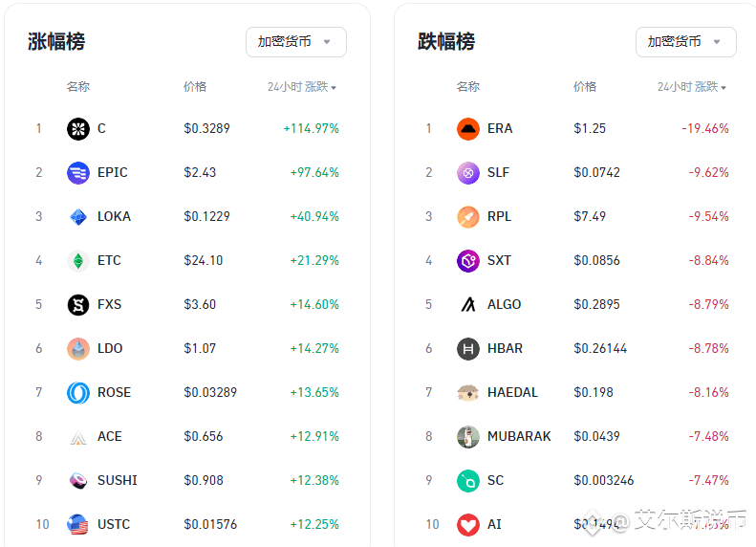This screenshot has width=756, height=547.
Task: Open the ALGO coin name
Action: [505, 304]
